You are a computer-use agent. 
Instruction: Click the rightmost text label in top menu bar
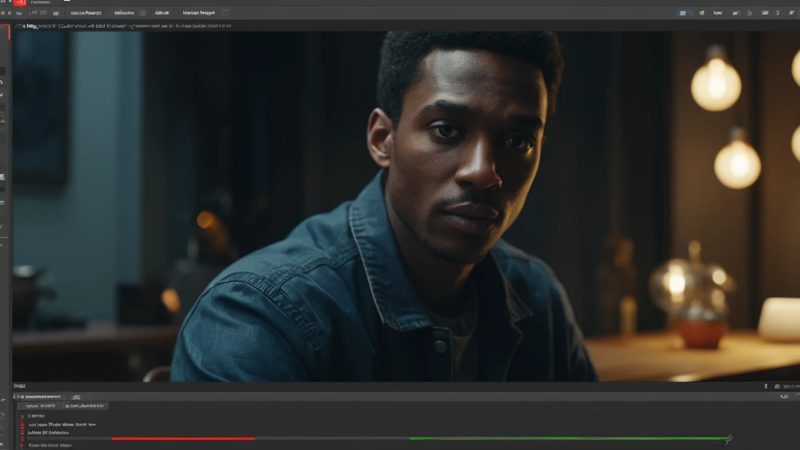199,13
